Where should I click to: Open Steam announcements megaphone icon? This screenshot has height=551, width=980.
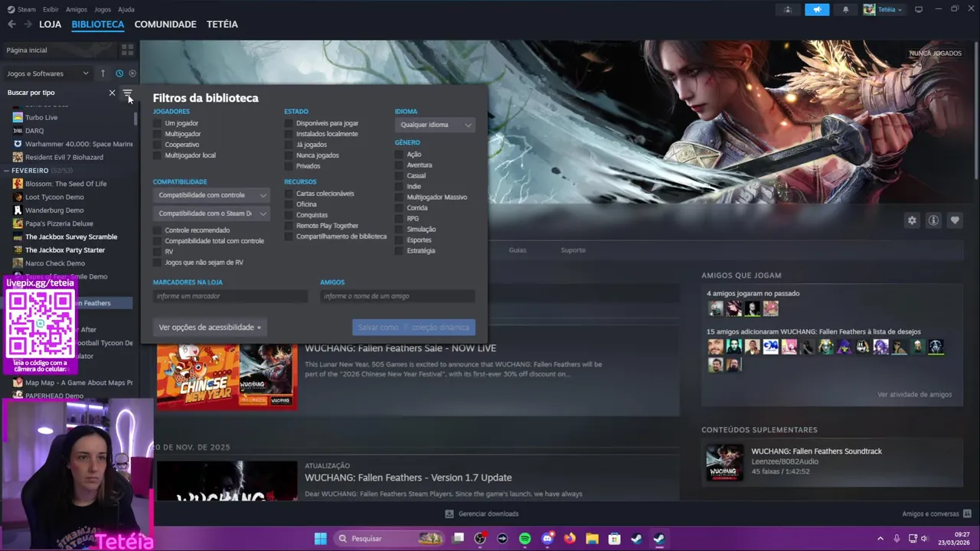817,9
